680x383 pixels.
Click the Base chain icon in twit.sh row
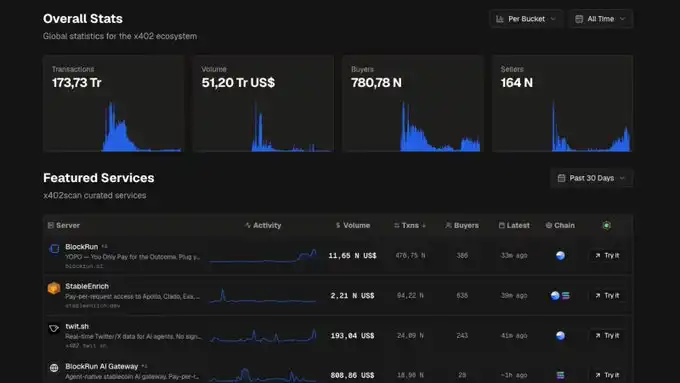pyautogui.click(x=560, y=335)
